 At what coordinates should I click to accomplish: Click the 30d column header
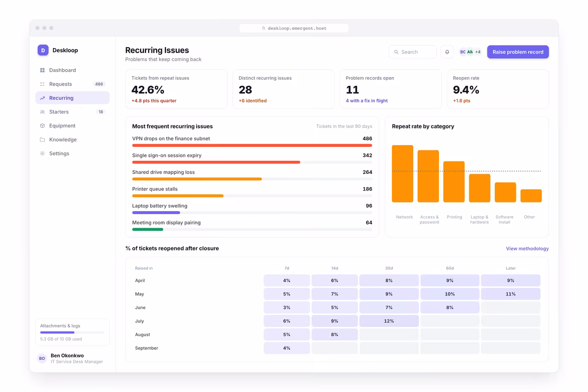[389, 269]
